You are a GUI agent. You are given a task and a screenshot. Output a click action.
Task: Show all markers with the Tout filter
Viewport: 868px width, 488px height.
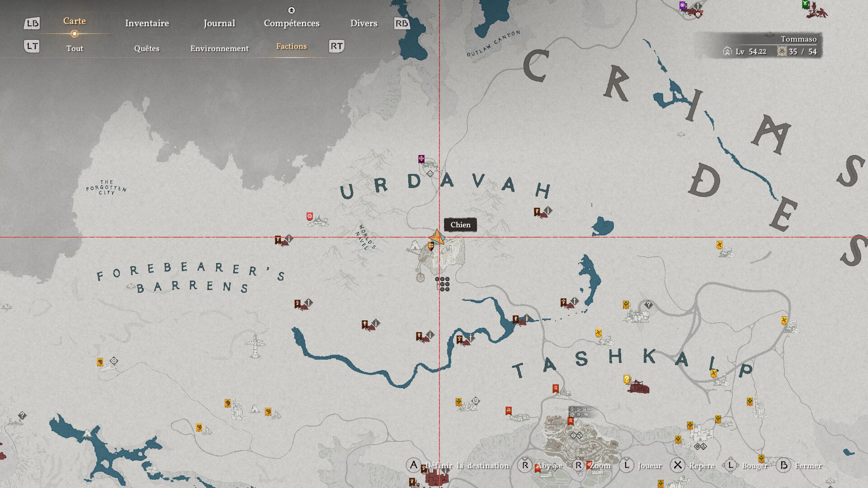coord(75,48)
